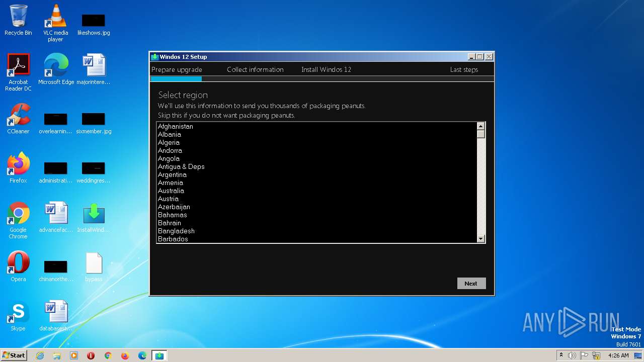Open the Start menu
The image size is (644, 362).
click(14, 355)
